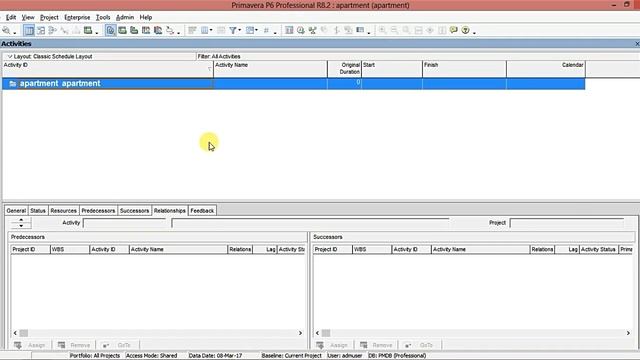
Task: Click the Calendar column header
Action: pos(546,69)
